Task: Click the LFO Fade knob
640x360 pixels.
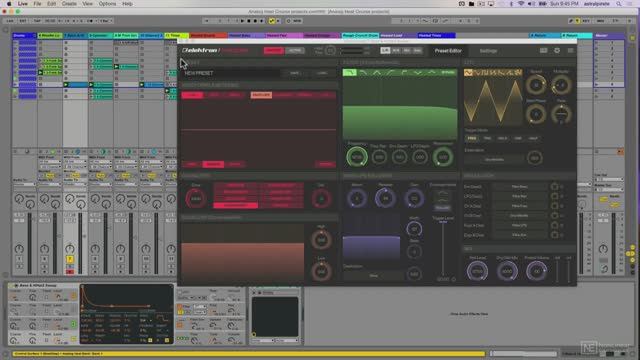Action: [561, 114]
